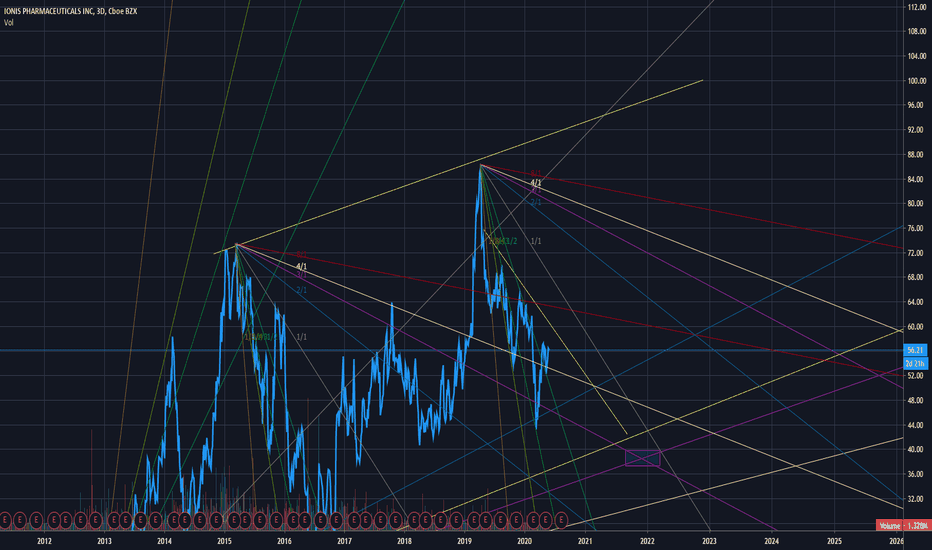The image size is (932, 550).
Task: Click the 2013 year label on time axis
Action: click(104, 541)
